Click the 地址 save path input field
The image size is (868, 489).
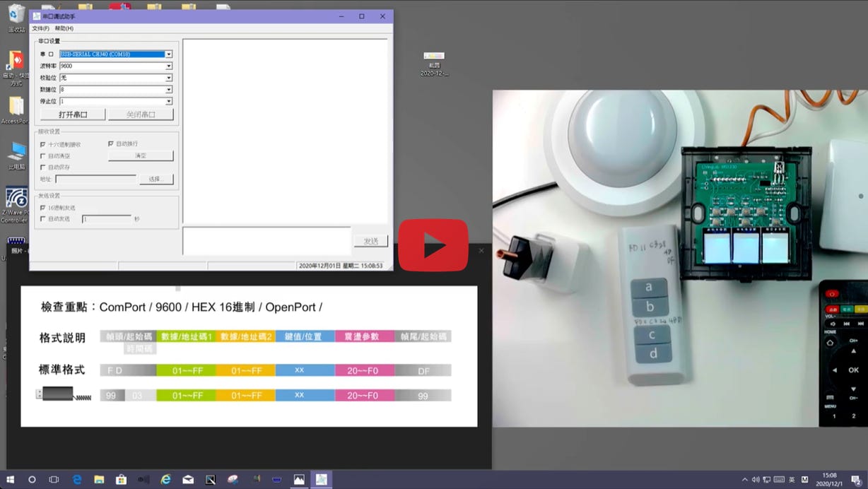[95, 179]
